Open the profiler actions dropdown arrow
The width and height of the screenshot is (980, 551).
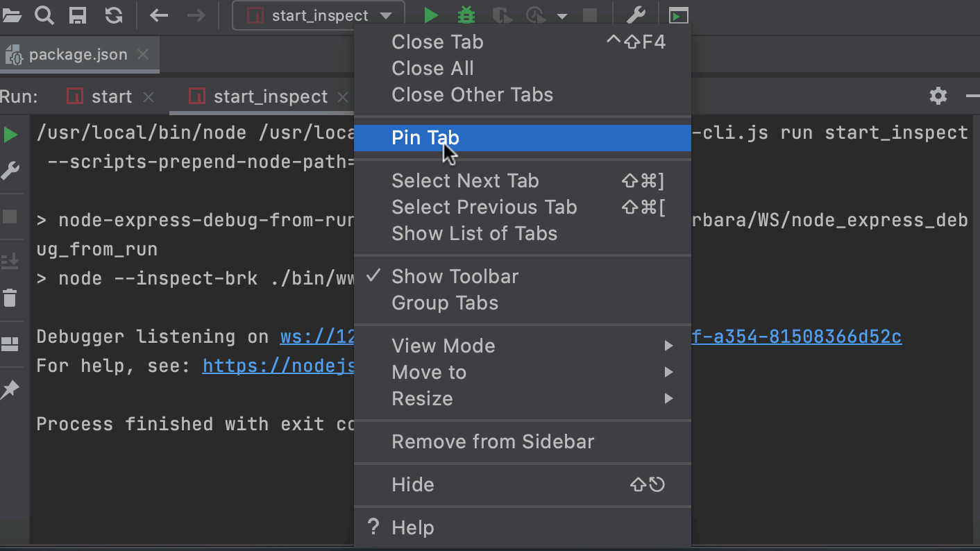click(x=562, y=15)
